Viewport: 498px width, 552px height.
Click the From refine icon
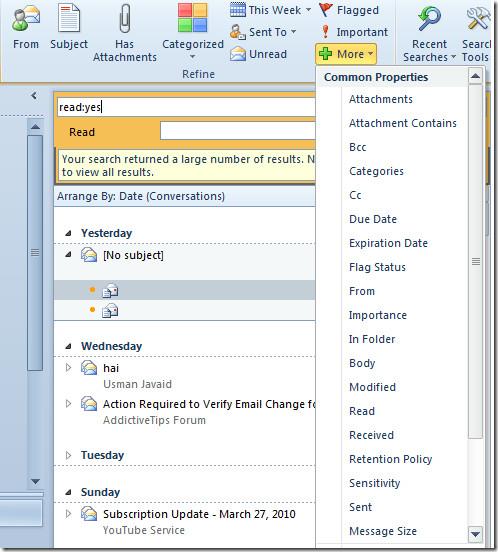pyautogui.click(x=26, y=19)
